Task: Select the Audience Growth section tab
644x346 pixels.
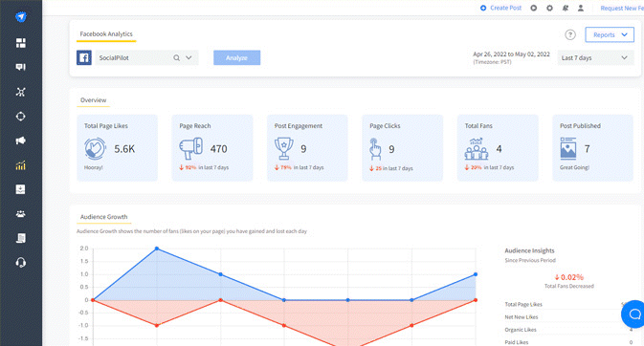Action: [104, 217]
